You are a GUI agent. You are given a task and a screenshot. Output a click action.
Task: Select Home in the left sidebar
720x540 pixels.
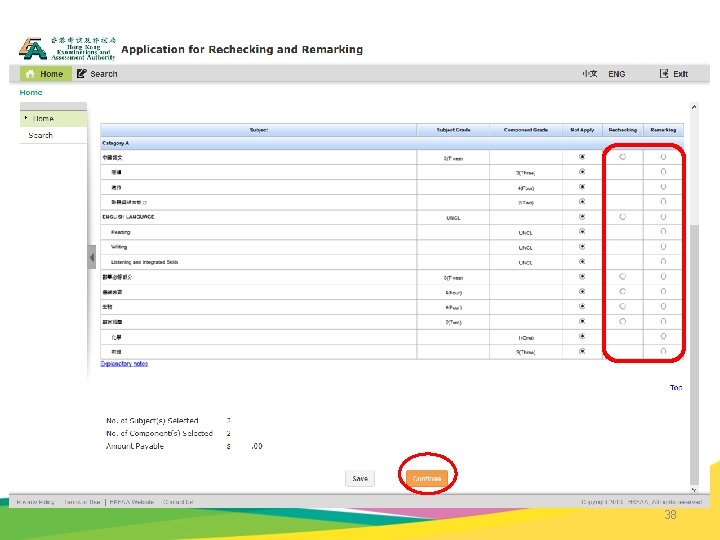click(53, 118)
